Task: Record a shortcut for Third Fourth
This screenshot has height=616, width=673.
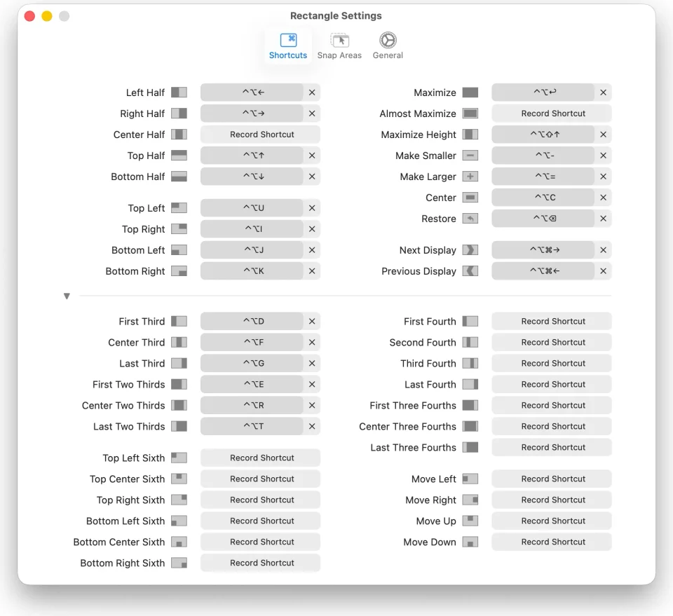Action: (552, 363)
